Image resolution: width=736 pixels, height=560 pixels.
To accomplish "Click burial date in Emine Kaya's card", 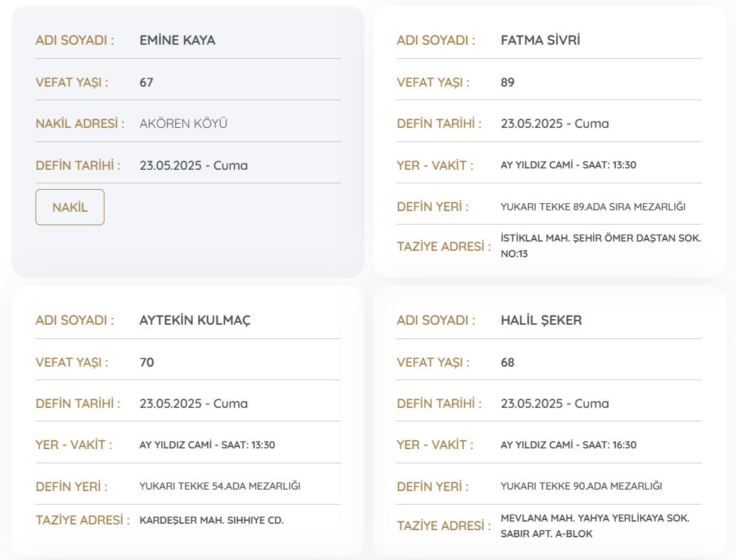I will click(x=193, y=166).
